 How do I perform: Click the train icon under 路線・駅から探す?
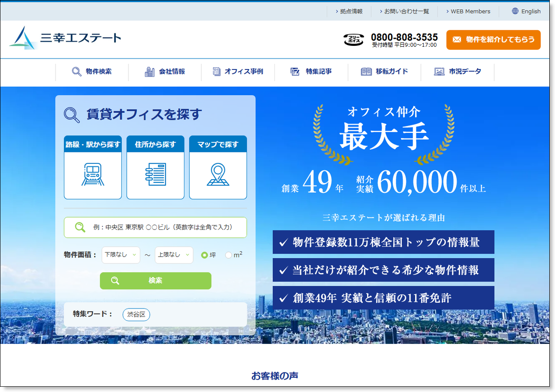pos(93,175)
